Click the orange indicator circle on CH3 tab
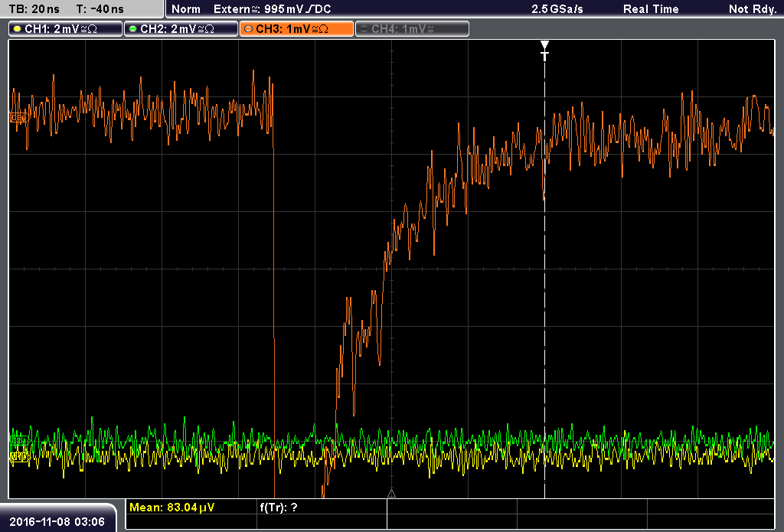This screenshot has width=784, height=532. point(249,29)
